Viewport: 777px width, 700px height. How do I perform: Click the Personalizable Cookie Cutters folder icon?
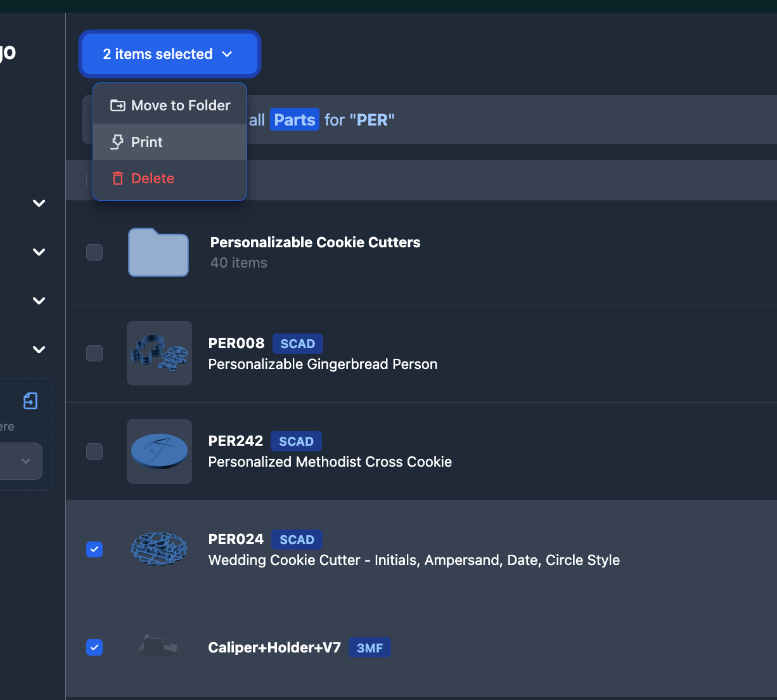[158, 252]
